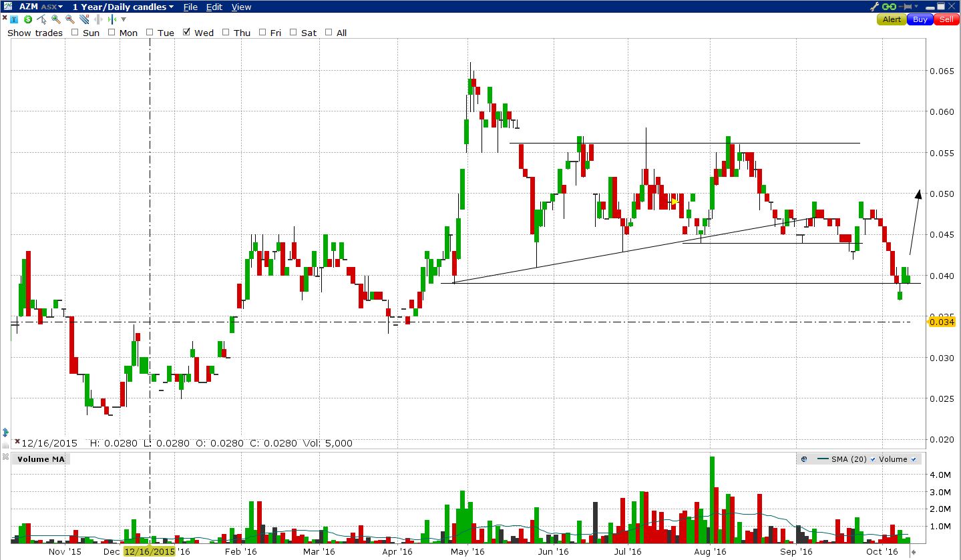Choose the parallel channel lines tool
Image resolution: width=961 pixels, height=560 pixels.
pos(84,19)
